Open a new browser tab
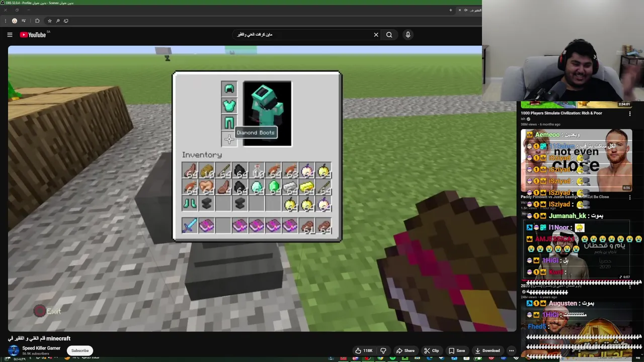The height and width of the screenshot is (362, 644). 451,10
